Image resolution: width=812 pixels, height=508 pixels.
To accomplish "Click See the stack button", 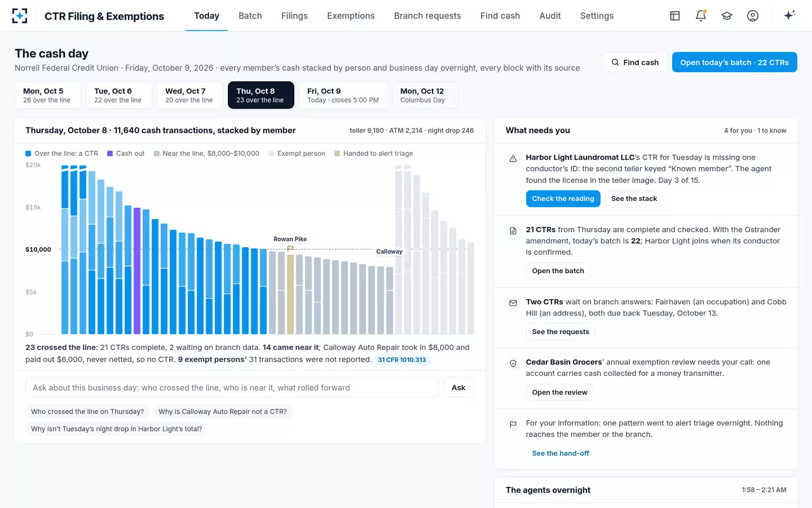I will coord(634,199).
